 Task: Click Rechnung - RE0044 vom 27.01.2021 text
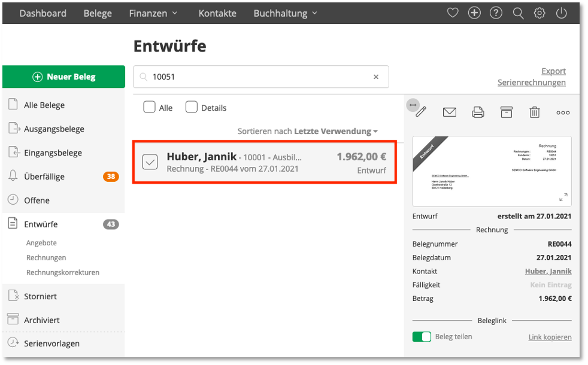(232, 169)
